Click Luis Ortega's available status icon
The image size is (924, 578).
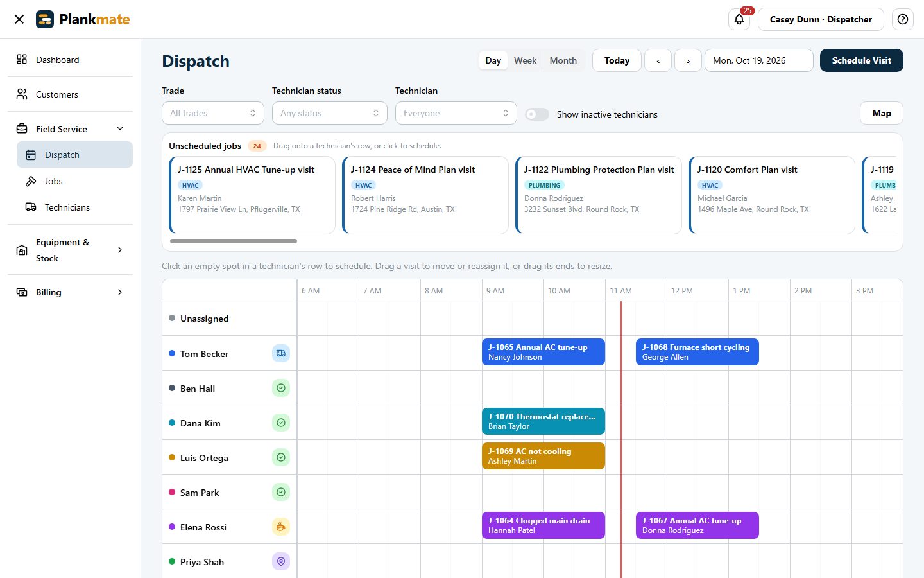[281, 457]
